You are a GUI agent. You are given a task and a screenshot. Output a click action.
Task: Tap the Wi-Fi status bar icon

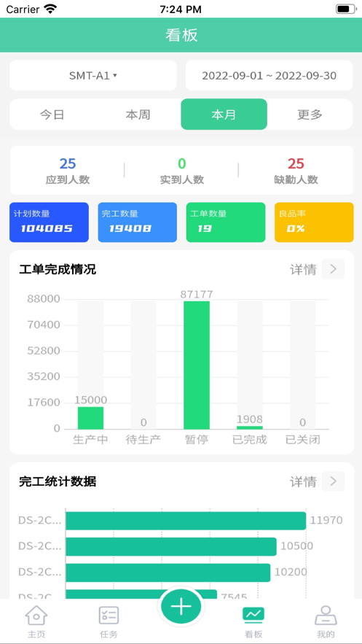click(x=50, y=9)
